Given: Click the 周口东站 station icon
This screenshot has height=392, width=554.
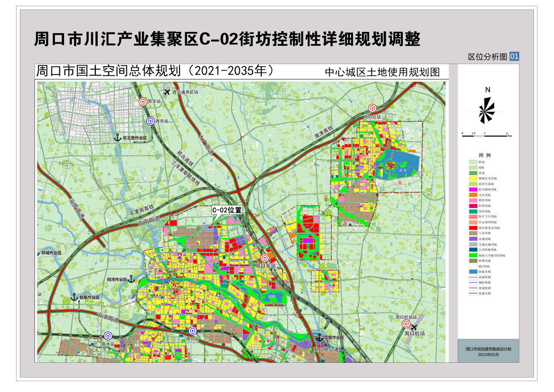Looking at the screenshot, I should pyautogui.click(x=265, y=257).
